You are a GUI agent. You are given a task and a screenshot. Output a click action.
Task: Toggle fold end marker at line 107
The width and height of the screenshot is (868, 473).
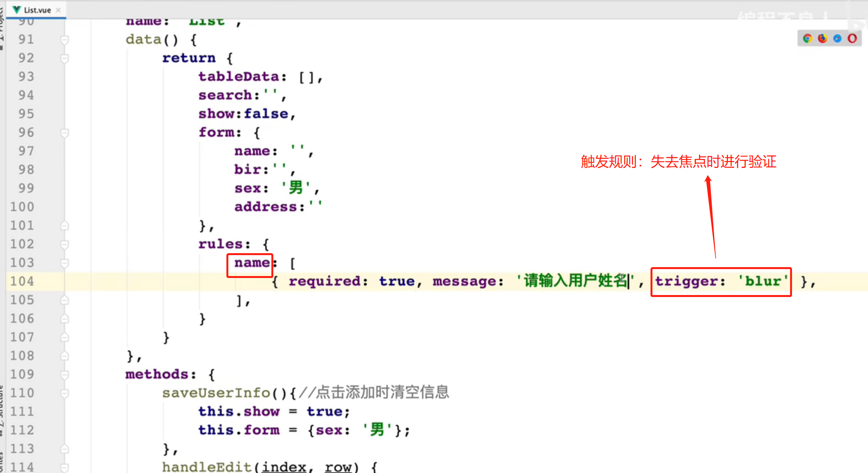click(65, 337)
